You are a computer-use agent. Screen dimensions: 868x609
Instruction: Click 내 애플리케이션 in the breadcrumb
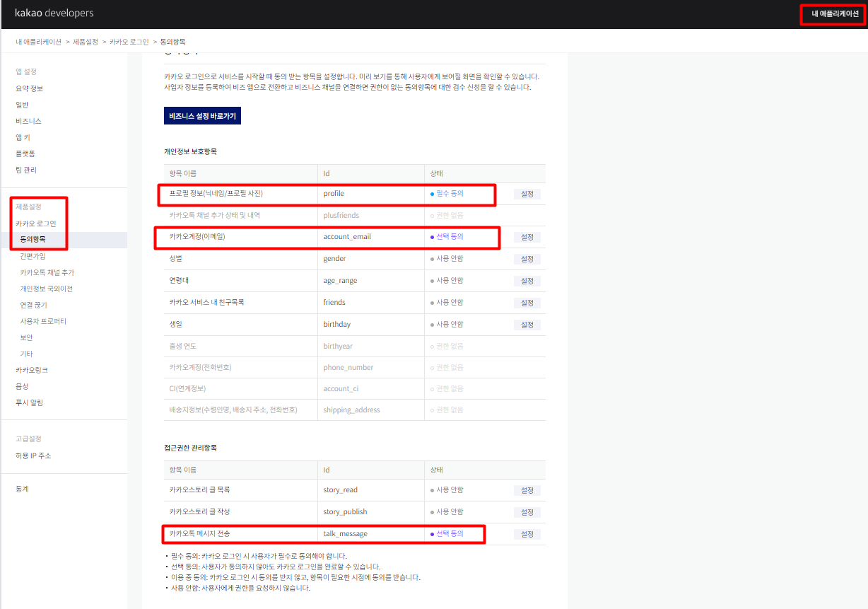39,42
